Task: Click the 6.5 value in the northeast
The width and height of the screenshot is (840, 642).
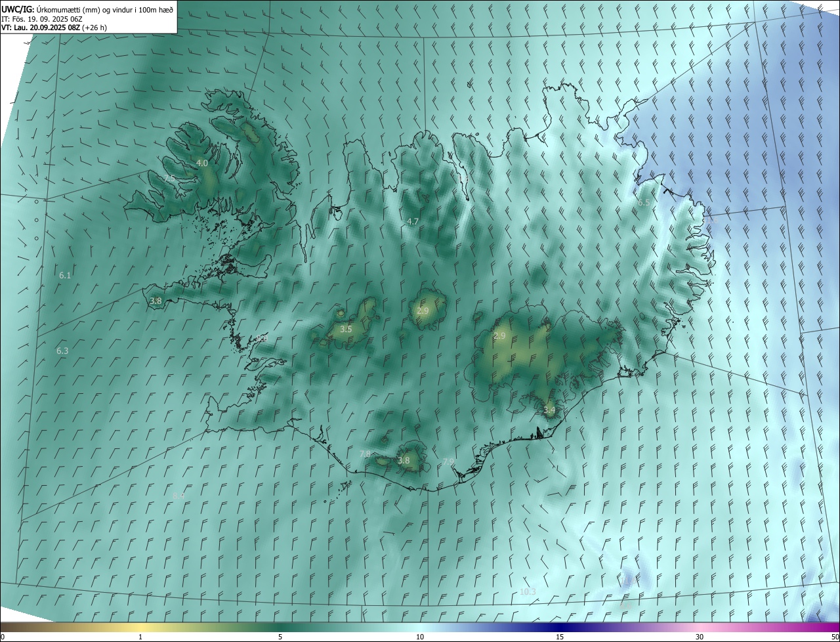Action: 644,203
